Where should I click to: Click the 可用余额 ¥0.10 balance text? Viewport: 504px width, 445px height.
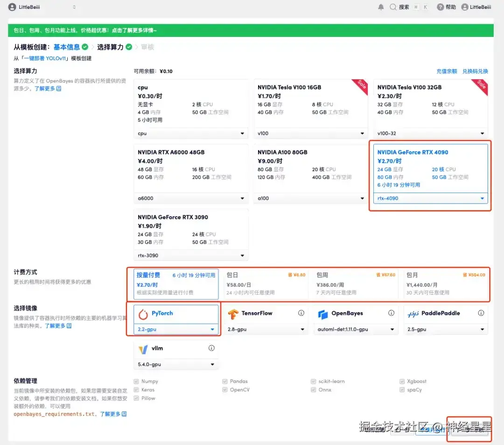click(x=153, y=71)
